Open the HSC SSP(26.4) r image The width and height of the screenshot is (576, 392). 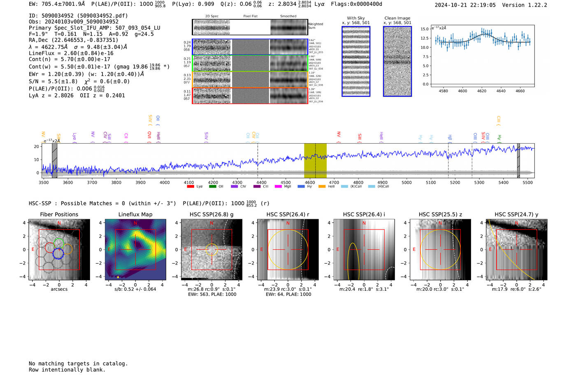[288, 250]
